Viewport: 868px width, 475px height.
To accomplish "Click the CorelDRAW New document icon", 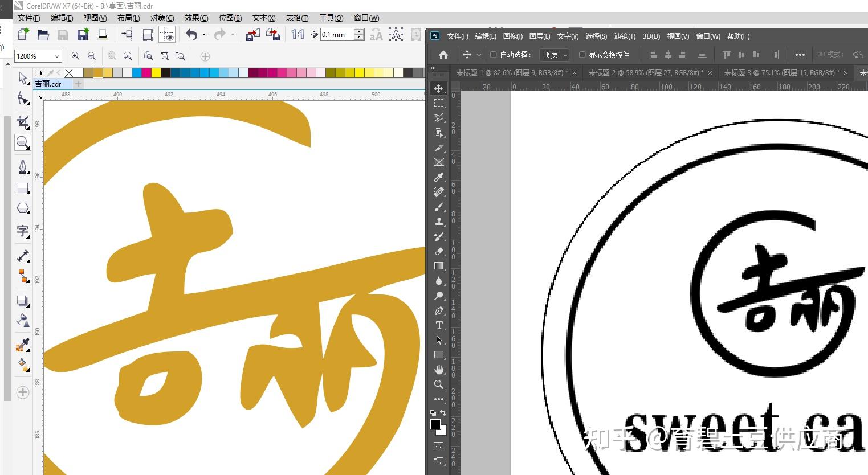I will [x=23, y=35].
